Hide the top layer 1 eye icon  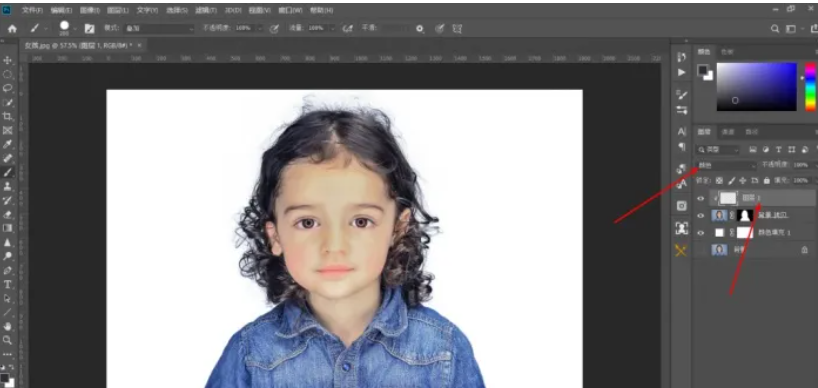701,198
